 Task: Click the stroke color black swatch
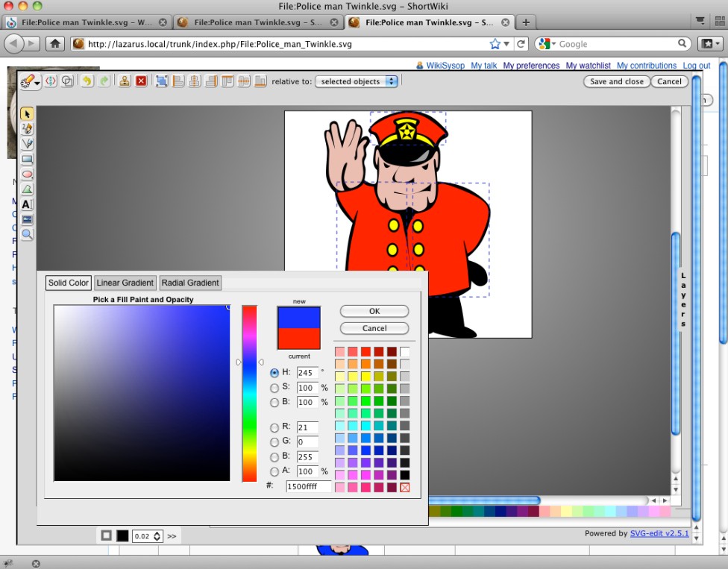tap(122, 535)
